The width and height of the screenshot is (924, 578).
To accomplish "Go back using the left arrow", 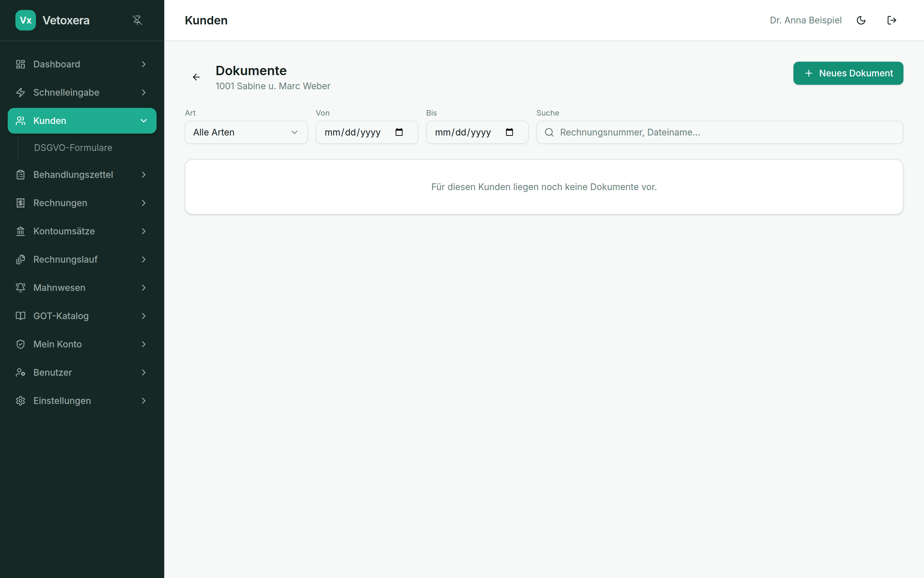I will [x=196, y=77].
